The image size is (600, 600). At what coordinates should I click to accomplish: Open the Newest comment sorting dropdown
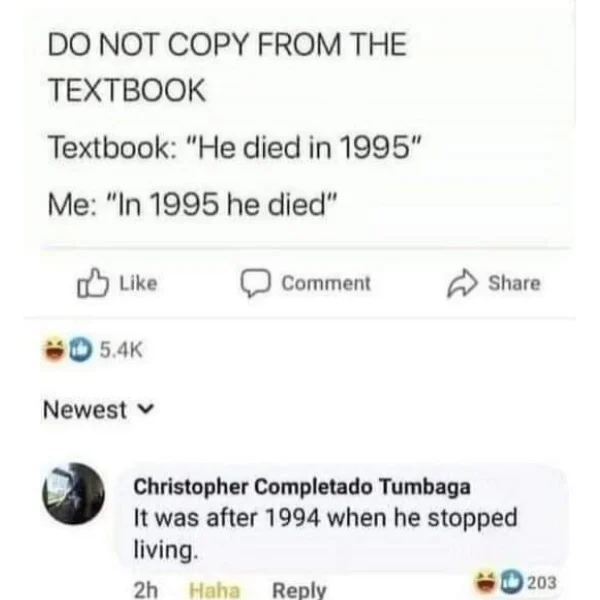[98, 410]
